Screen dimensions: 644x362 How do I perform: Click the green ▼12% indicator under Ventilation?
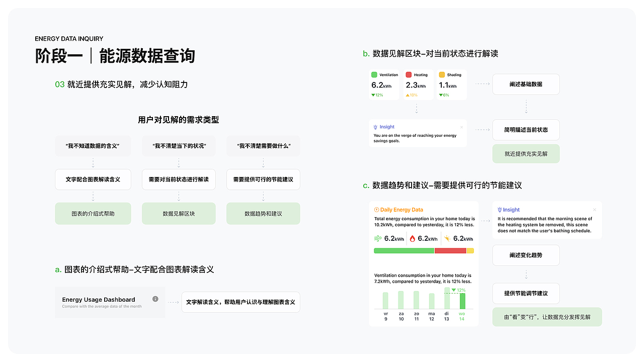377,95
